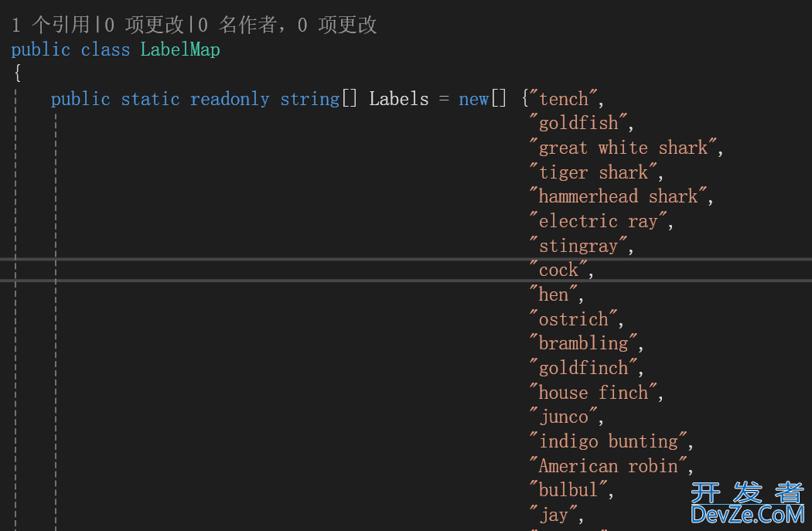This screenshot has width=812, height=531.
Task: Click the "ostrich" string literal
Action: [574, 319]
